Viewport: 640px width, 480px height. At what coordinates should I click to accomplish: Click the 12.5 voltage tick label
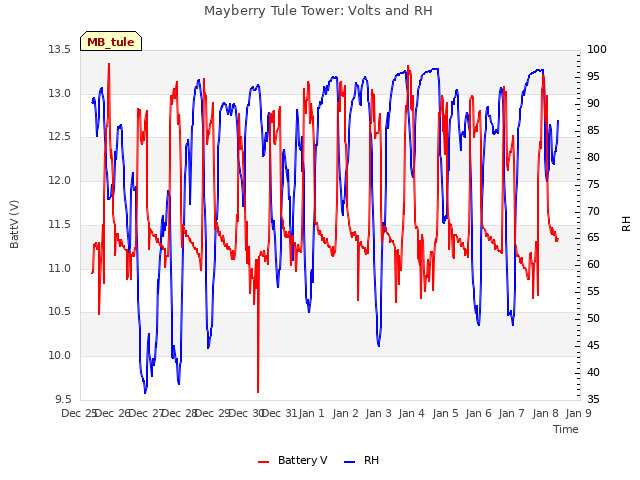[x=60, y=137]
